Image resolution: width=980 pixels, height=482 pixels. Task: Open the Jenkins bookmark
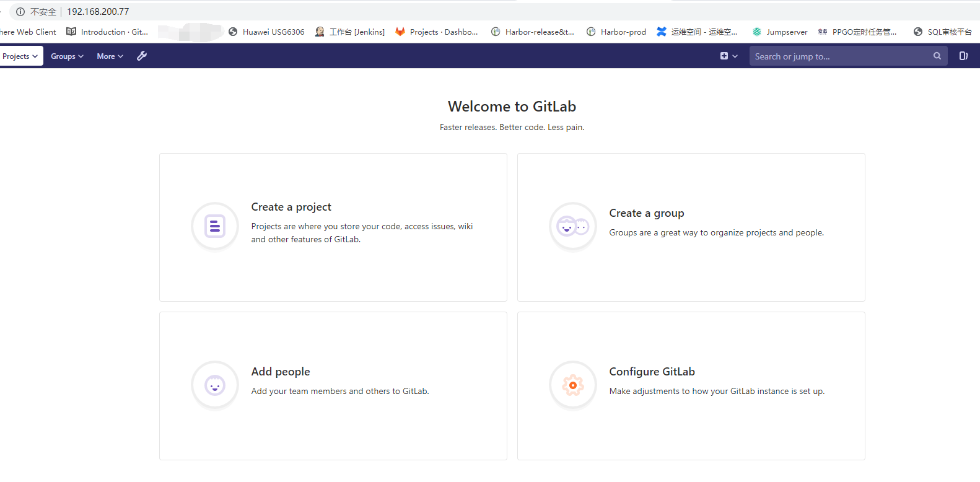click(350, 32)
